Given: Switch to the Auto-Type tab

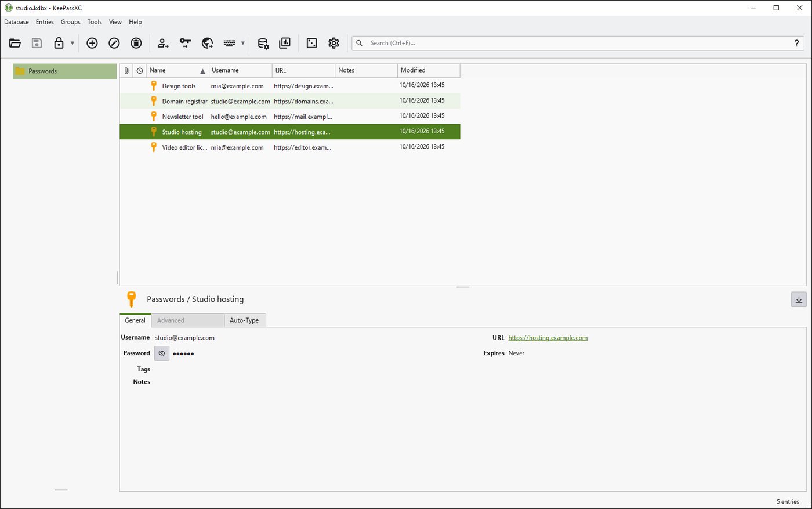Looking at the screenshot, I should pyautogui.click(x=244, y=320).
